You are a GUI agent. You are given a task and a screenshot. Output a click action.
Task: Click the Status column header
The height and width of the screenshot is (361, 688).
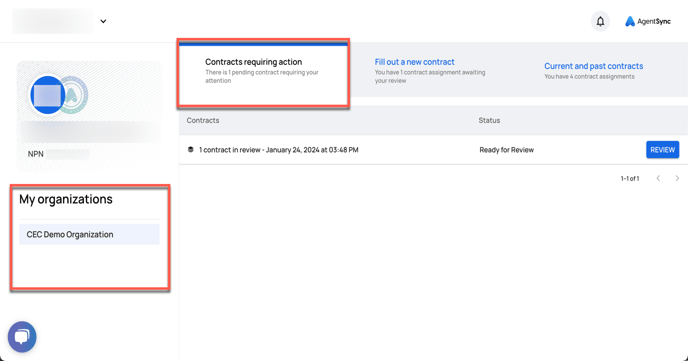click(x=489, y=120)
